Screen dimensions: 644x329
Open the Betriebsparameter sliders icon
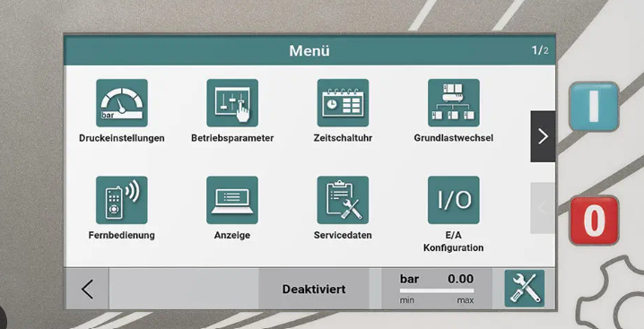tap(232, 103)
